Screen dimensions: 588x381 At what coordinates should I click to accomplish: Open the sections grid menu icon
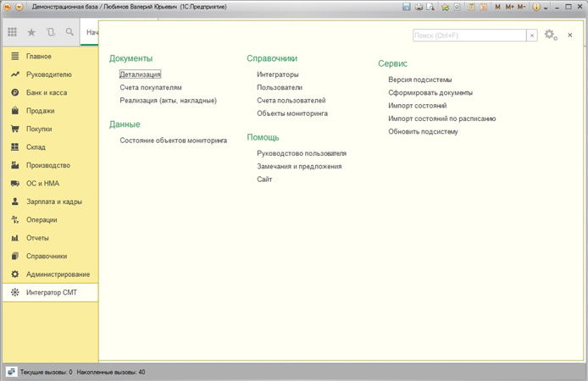(x=12, y=32)
